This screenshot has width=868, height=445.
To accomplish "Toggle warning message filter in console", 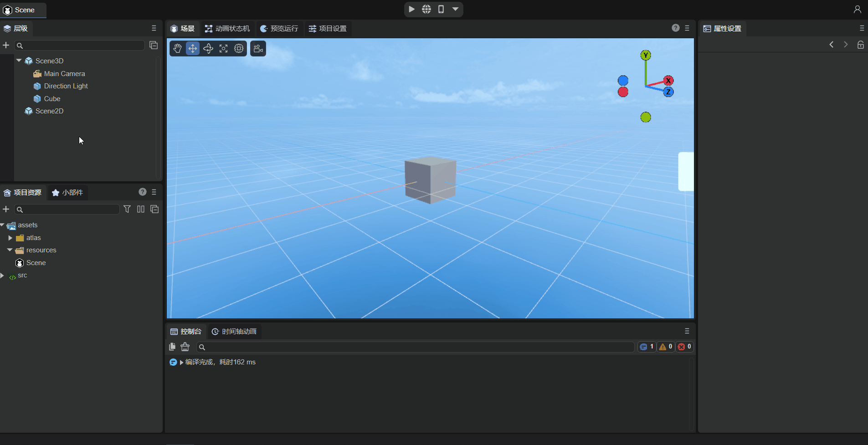I will 666,347.
